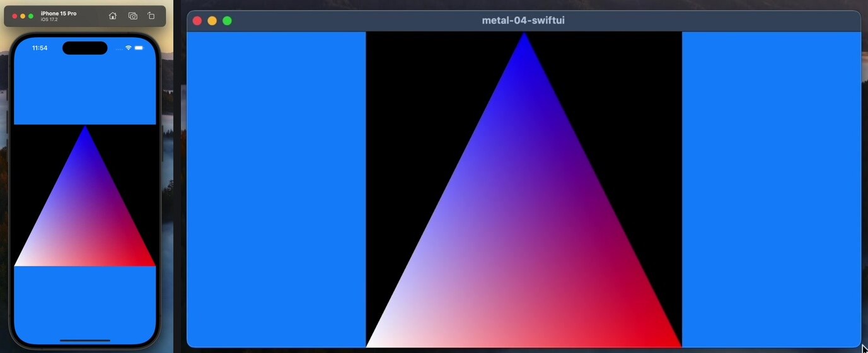Click the metal-04-swiftui window title
868x353 pixels.
click(523, 20)
